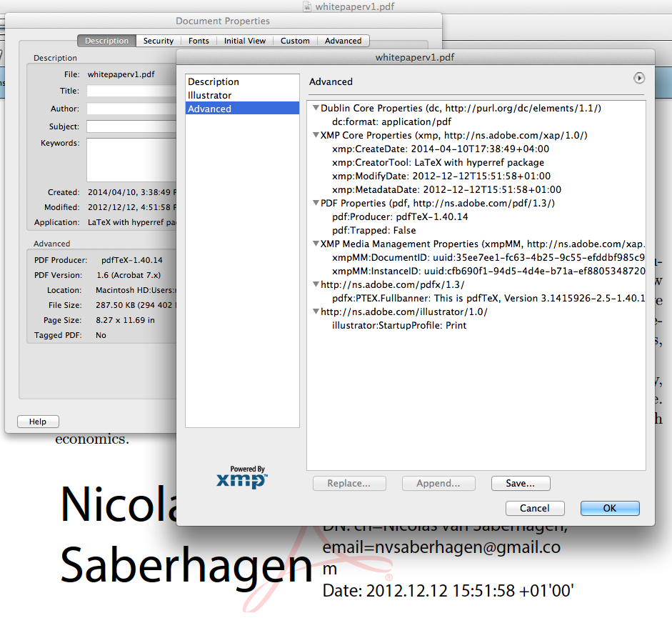The height and width of the screenshot is (618, 672).
Task: Collapse the PDF Properties section
Action: (x=316, y=203)
